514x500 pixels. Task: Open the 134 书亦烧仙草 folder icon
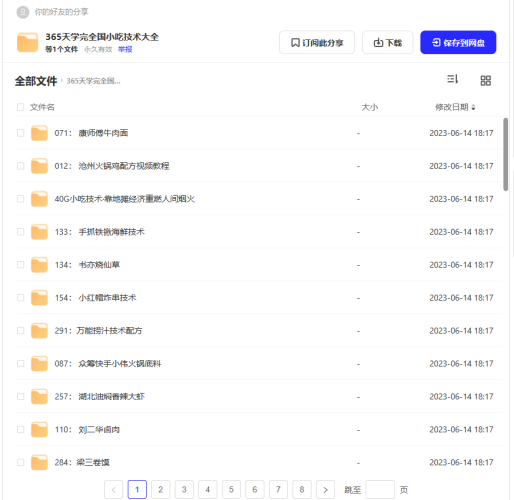pos(39,265)
